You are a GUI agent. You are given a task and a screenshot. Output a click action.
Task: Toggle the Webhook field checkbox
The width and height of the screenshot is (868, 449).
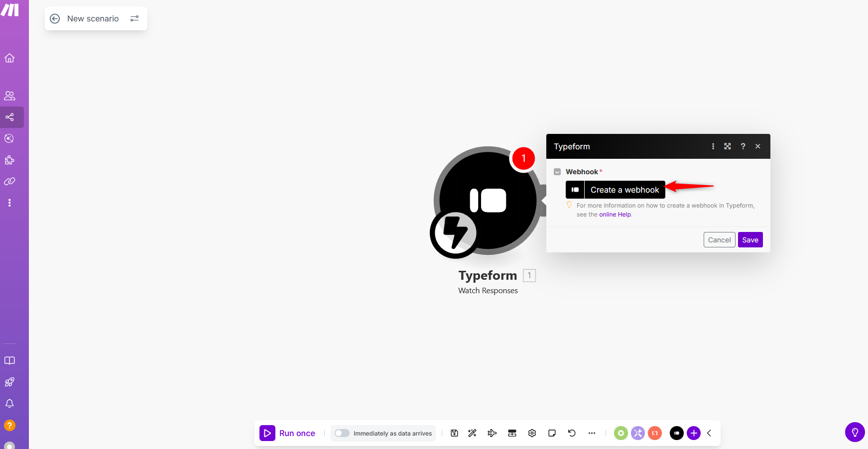(x=557, y=172)
